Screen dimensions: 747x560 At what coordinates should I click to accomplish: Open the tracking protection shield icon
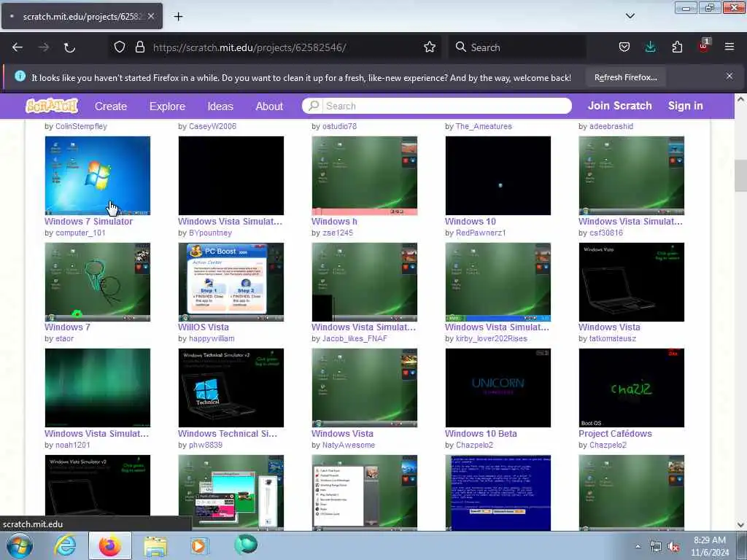120,47
